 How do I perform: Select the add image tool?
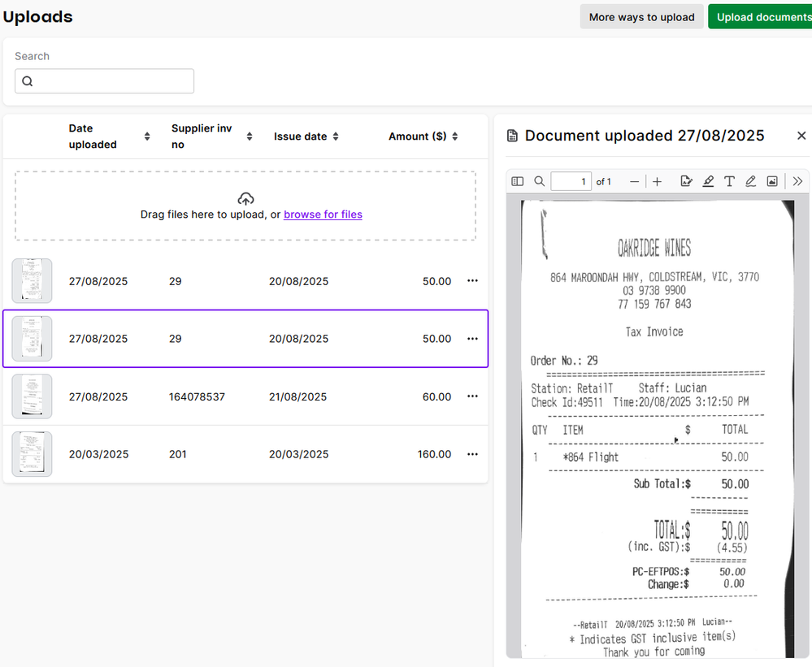(x=772, y=181)
